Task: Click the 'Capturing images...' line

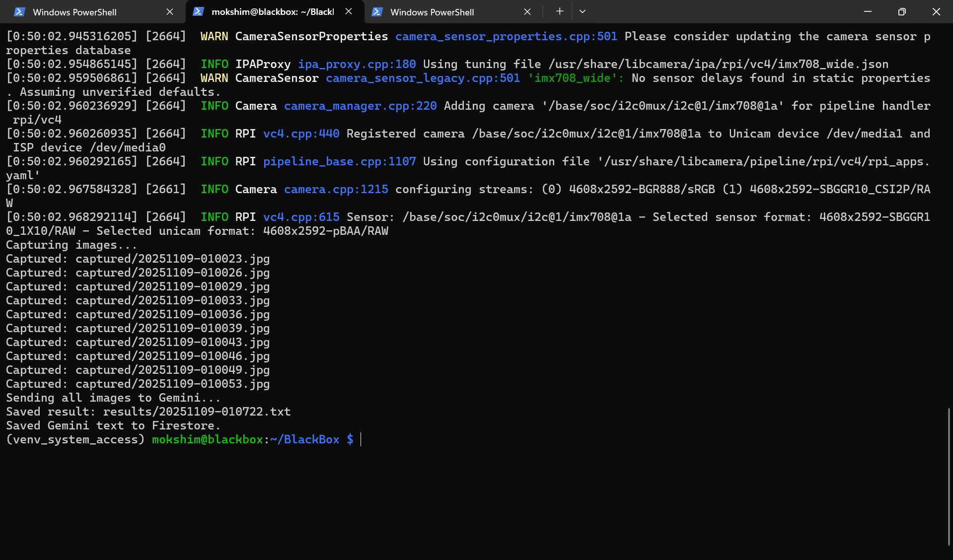Action: coord(71,245)
